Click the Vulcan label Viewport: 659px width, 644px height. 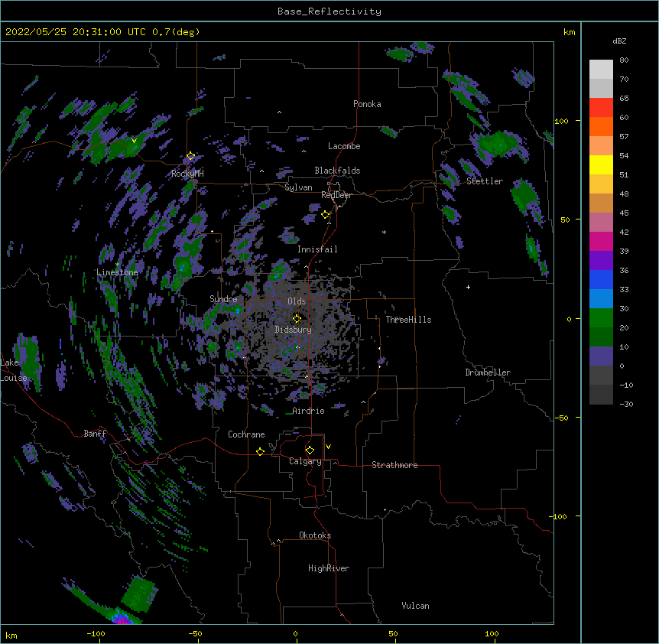tap(415, 606)
